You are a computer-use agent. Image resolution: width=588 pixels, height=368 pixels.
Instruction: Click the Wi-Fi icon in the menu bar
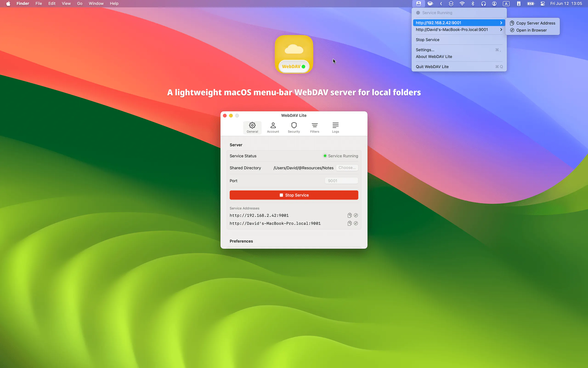(x=462, y=4)
